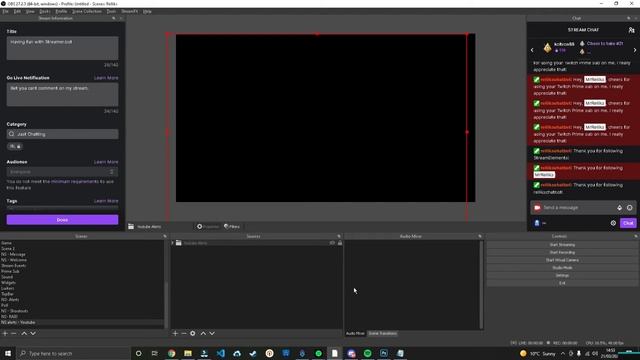Open chat community users list icon
The width and height of the screenshot is (640, 360).
[631, 30]
